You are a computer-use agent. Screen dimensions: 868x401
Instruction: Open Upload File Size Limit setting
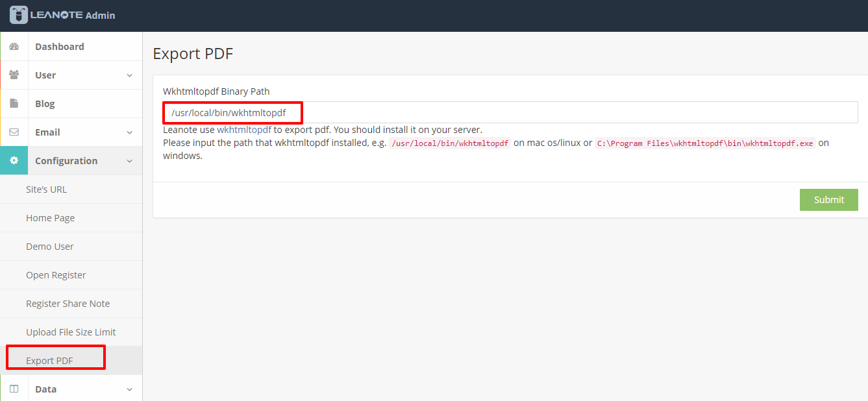pos(71,332)
